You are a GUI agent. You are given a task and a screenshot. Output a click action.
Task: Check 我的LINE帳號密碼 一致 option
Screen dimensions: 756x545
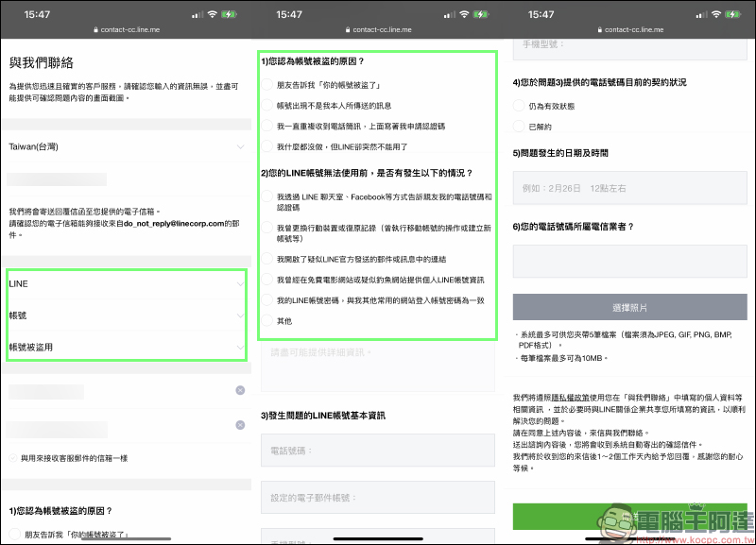tap(267, 300)
